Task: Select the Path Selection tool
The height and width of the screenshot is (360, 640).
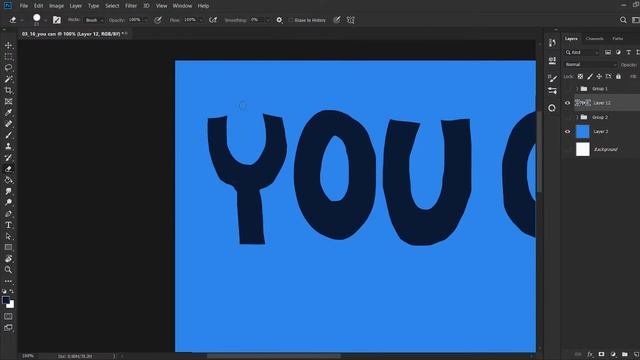Action: coord(8,236)
